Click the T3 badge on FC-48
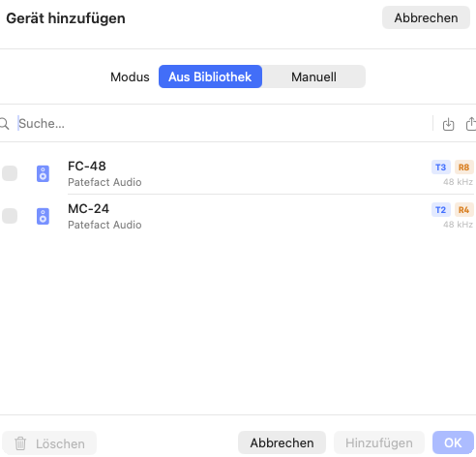Screen dimensions: 476x457 coord(441,168)
